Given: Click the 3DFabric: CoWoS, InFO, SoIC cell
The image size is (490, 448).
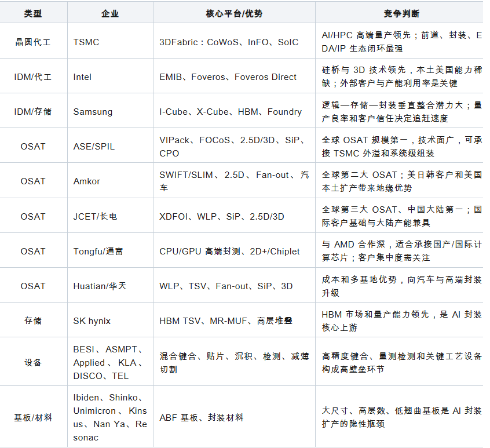Looking at the screenshot, I should pos(234,41).
